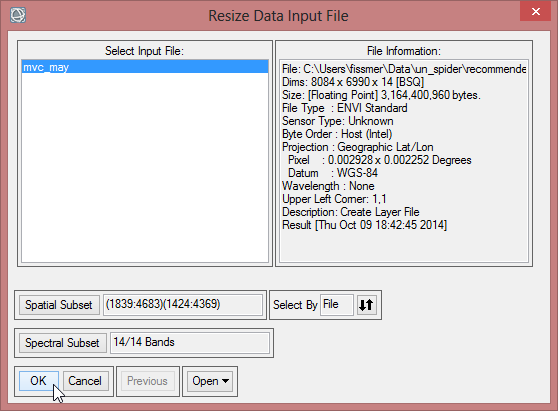Click the ENVI application icon in title bar
558x411 pixels.
tap(18, 15)
